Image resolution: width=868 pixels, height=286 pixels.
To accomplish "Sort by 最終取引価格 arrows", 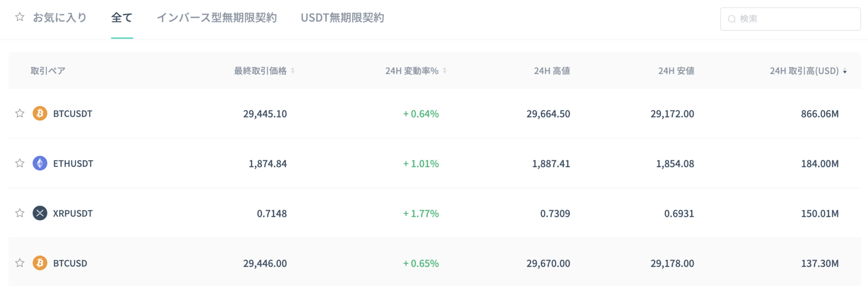I will point(292,70).
